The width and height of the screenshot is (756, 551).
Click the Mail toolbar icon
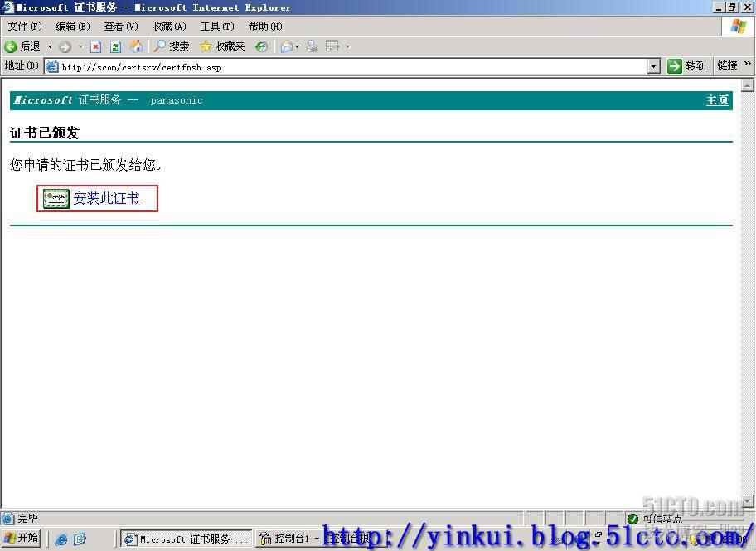[x=286, y=46]
